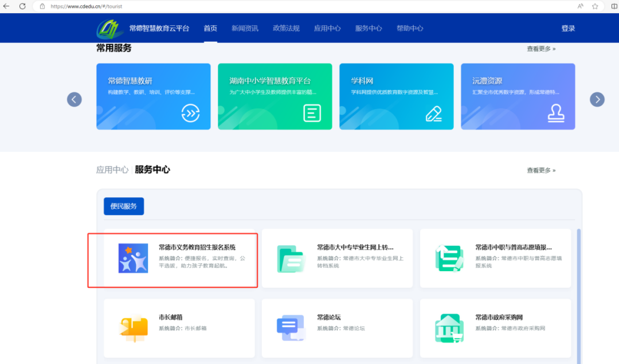Show previous services with left arrow
The height and width of the screenshot is (364, 619).
point(74,99)
